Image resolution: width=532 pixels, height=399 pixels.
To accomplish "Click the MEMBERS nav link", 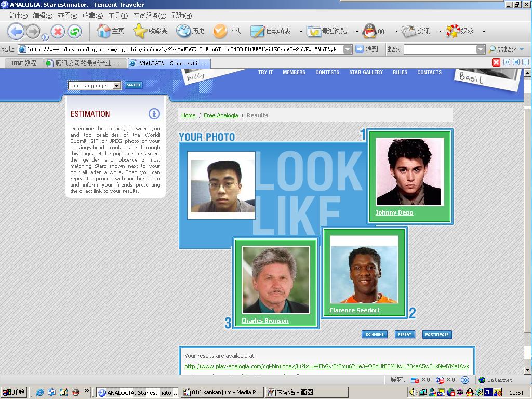I will click(294, 72).
